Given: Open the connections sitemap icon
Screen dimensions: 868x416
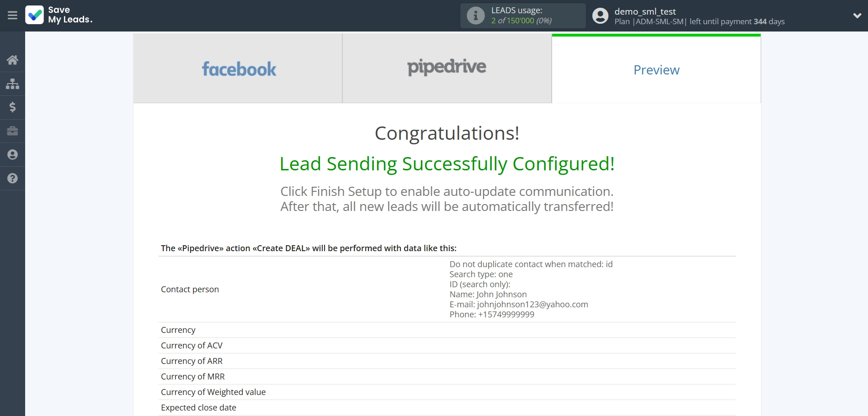Looking at the screenshot, I should click(12, 84).
